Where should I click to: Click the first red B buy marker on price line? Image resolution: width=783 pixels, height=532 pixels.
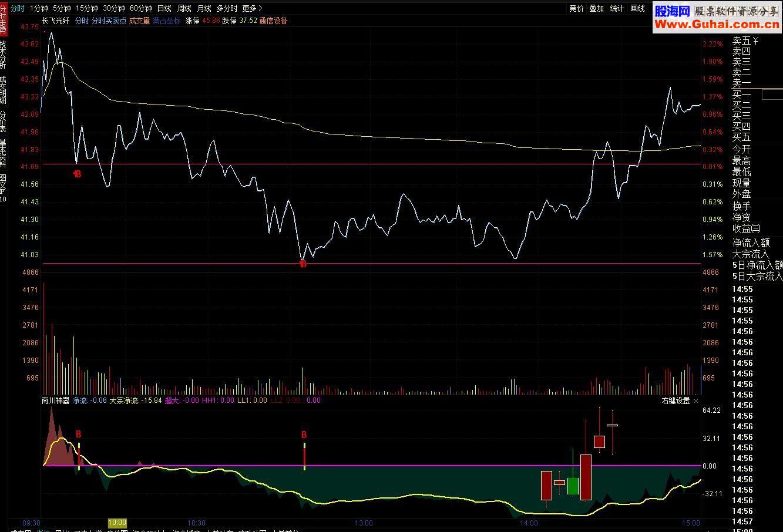pyautogui.click(x=77, y=174)
